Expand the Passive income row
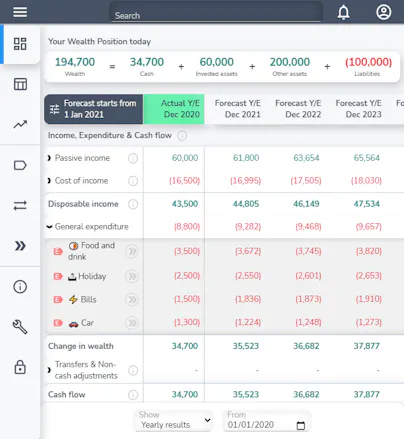 pos(49,158)
